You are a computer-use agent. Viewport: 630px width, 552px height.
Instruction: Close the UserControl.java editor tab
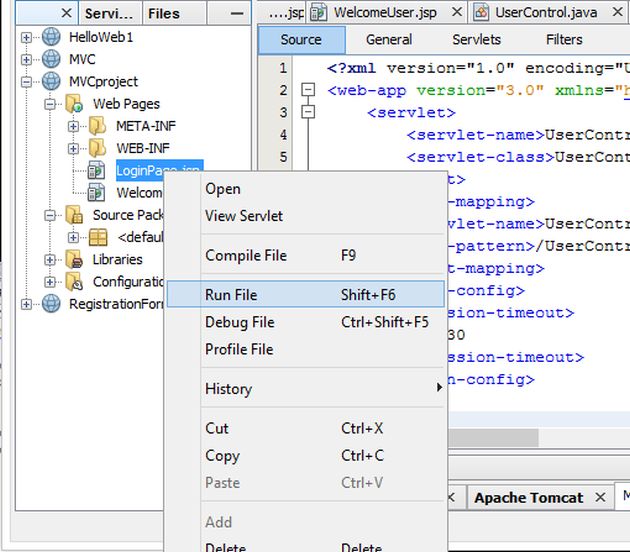point(618,12)
